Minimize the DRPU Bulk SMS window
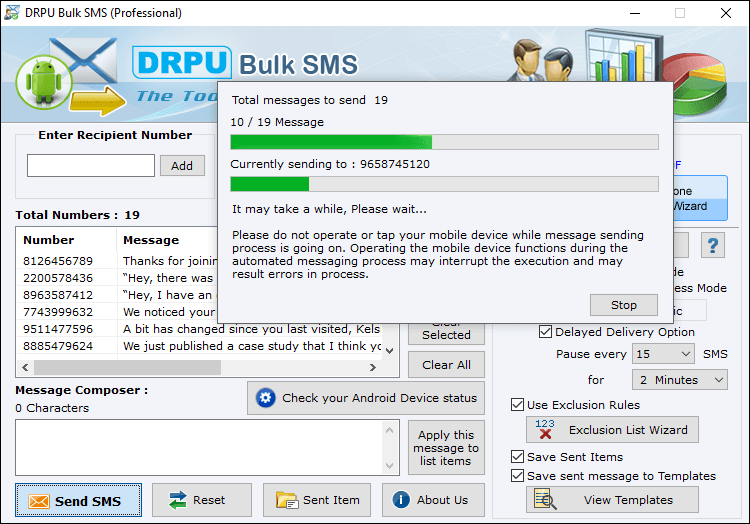 point(635,13)
